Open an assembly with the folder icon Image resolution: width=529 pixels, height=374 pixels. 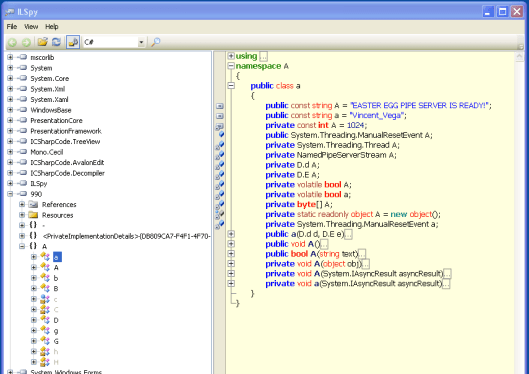pos(43,42)
